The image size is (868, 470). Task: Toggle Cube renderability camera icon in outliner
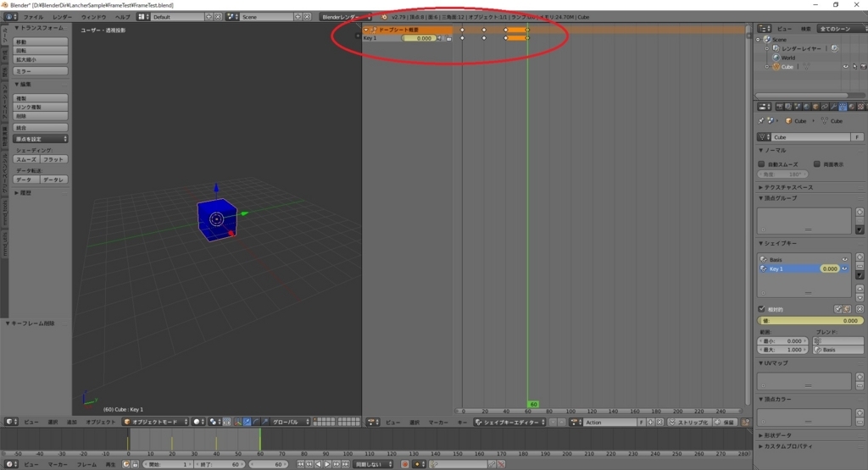coord(863,66)
